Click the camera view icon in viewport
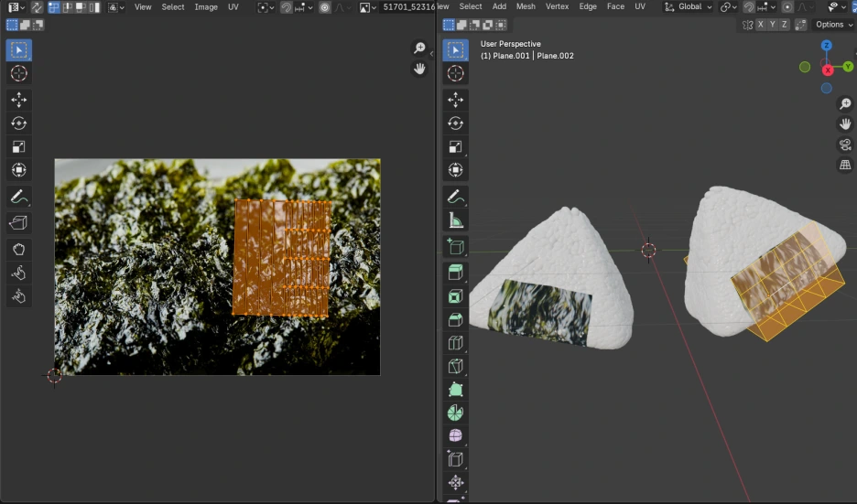Screen dimensions: 857x504 845,145
